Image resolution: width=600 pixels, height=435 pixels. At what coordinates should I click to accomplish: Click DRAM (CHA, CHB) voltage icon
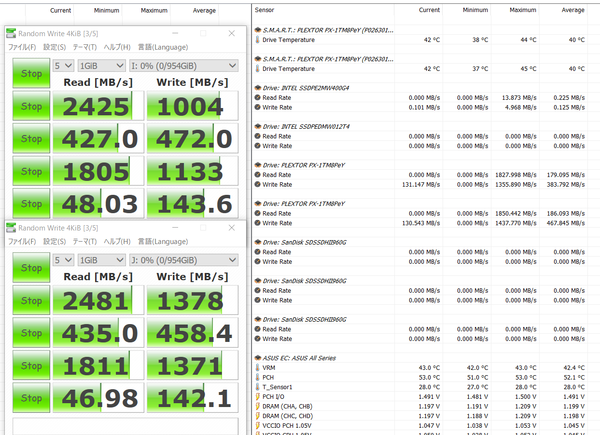click(258, 406)
